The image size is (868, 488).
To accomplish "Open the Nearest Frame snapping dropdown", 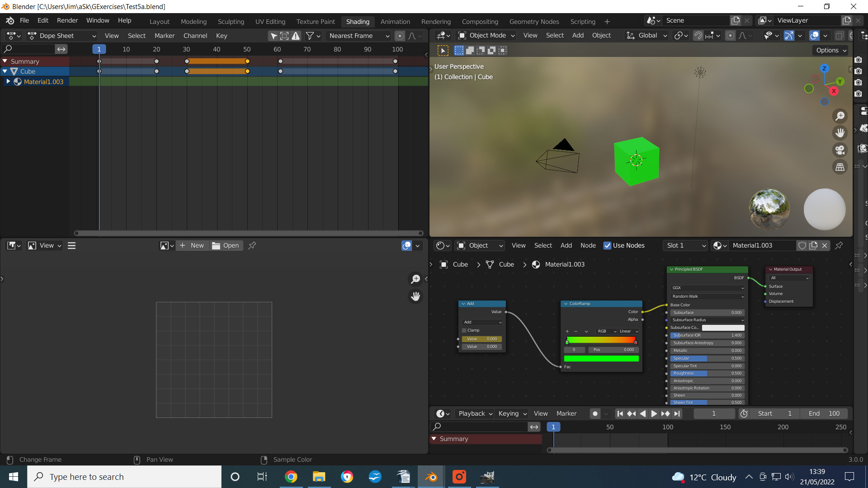I will click(x=359, y=36).
